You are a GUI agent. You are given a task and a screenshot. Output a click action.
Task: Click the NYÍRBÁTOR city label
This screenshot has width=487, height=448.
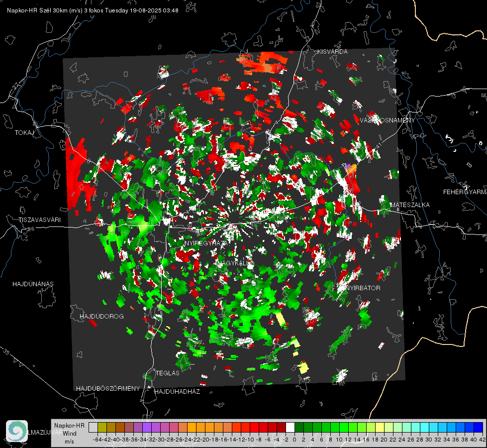pos(363,288)
